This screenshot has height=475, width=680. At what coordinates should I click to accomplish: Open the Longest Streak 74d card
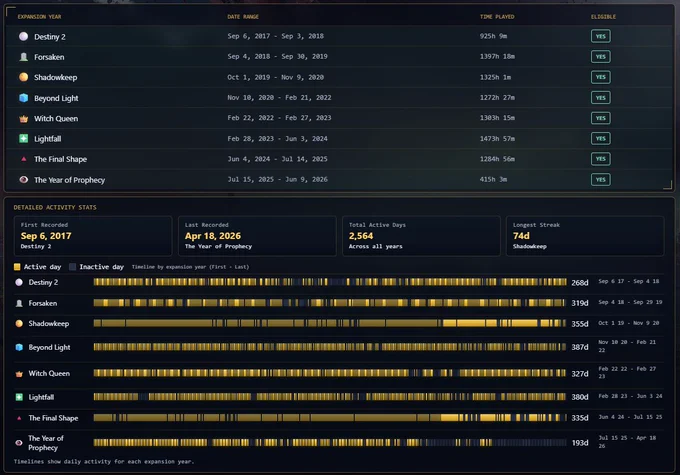tap(585, 236)
